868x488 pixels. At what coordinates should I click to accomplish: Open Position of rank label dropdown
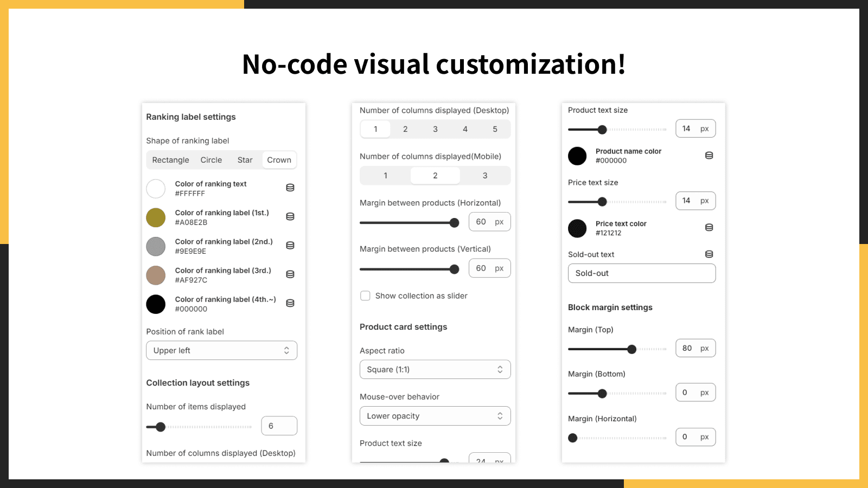[221, 351]
